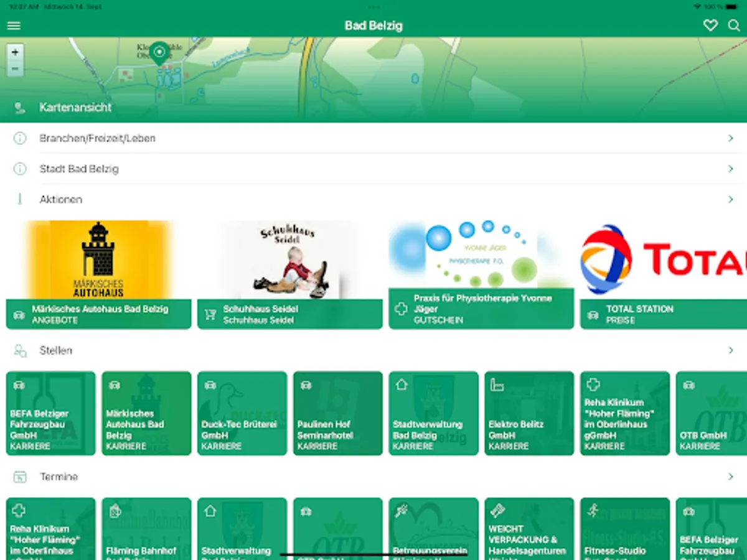747x560 pixels.
Task: Click info icon beside Branchen/Freizeit/Leben
Action: click(x=20, y=138)
